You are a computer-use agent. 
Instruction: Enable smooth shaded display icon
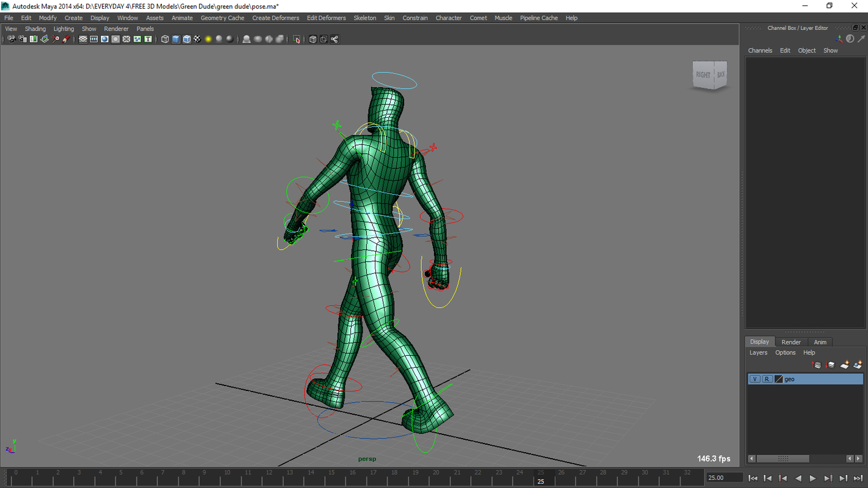coord(175,39)
